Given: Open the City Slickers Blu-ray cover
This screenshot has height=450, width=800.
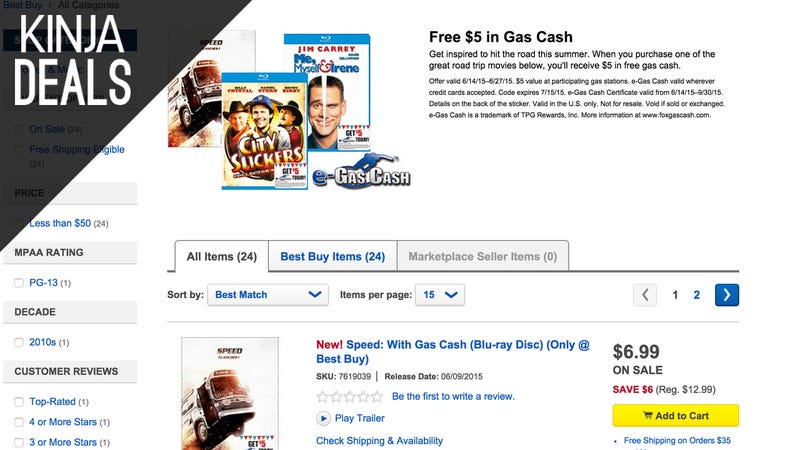Looking at the screenshot, I should 264,131.
